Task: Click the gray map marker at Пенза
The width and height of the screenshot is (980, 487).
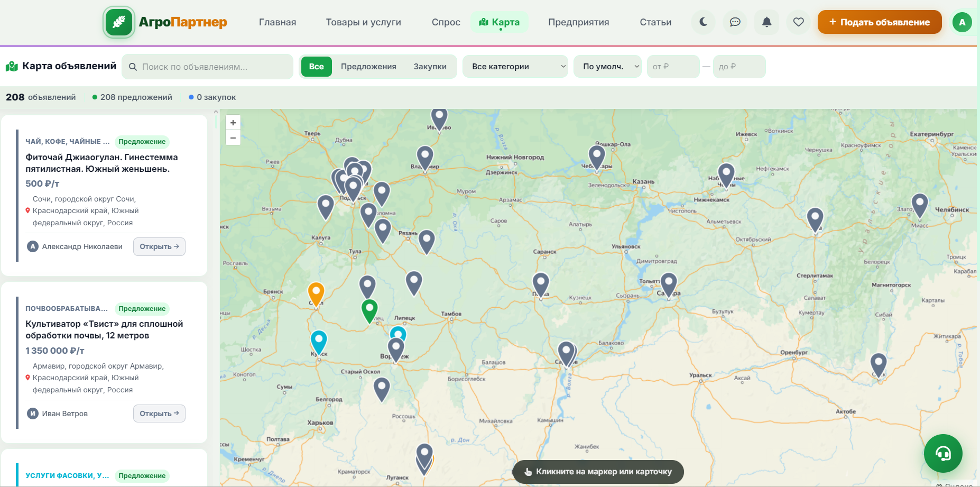Action: pyautogui.click(x=541, y=284)
